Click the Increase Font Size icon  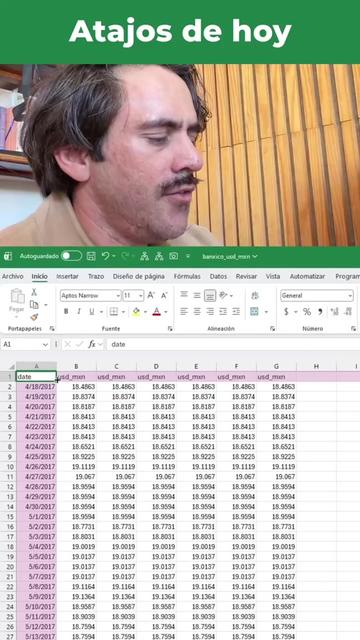[x=151, y=295]
